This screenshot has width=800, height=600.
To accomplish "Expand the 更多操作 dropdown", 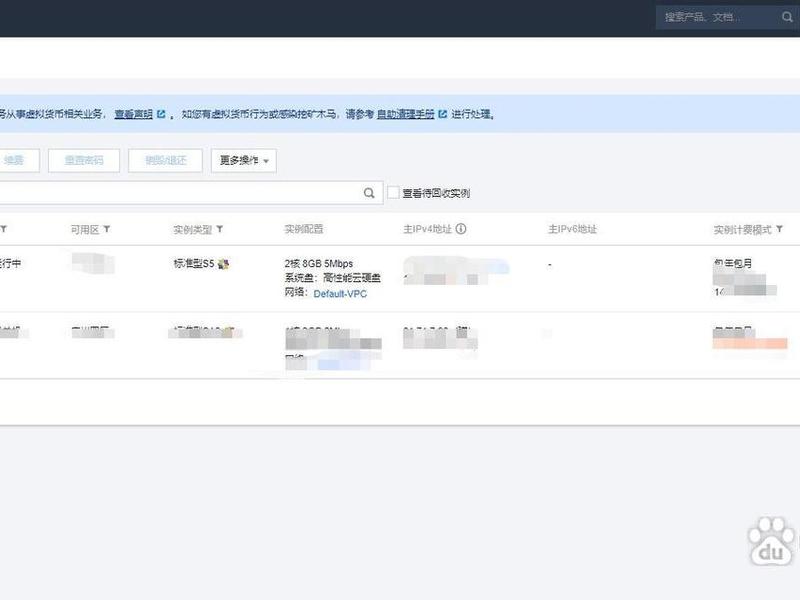I will click(244, 161).
